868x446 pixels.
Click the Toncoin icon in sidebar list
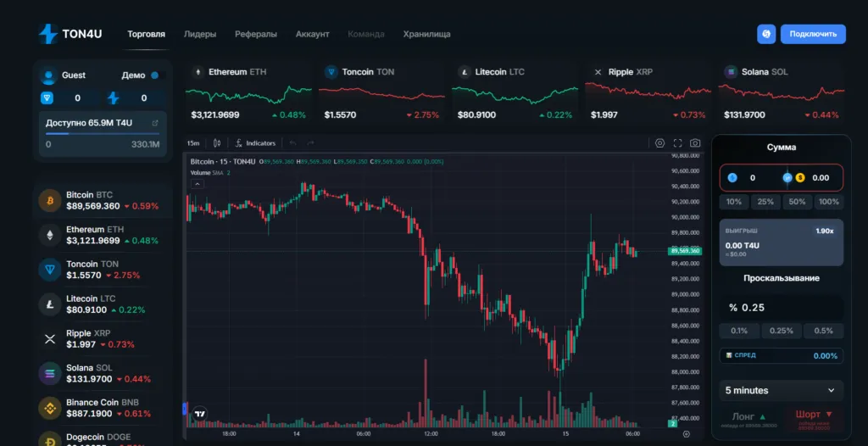[50, 270]
